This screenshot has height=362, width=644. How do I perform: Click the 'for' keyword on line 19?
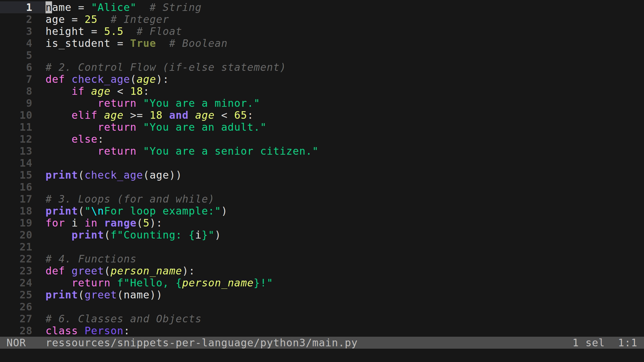point(55,223)
